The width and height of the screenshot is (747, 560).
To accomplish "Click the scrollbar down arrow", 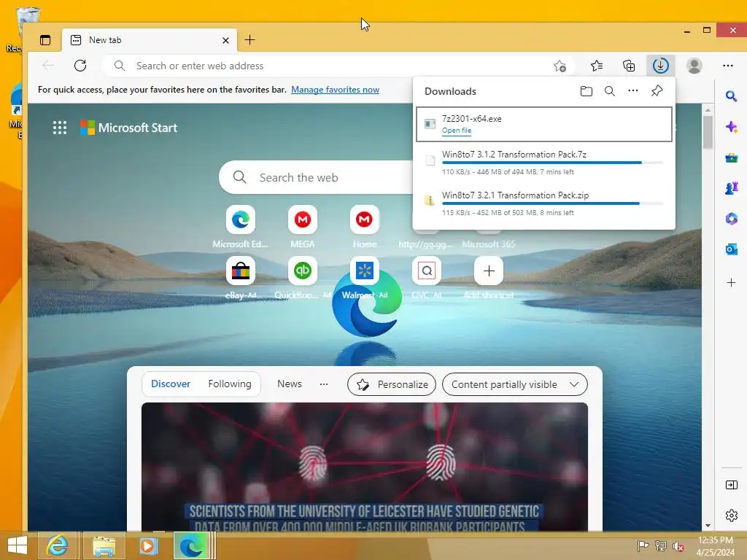I will pos(708,525).
